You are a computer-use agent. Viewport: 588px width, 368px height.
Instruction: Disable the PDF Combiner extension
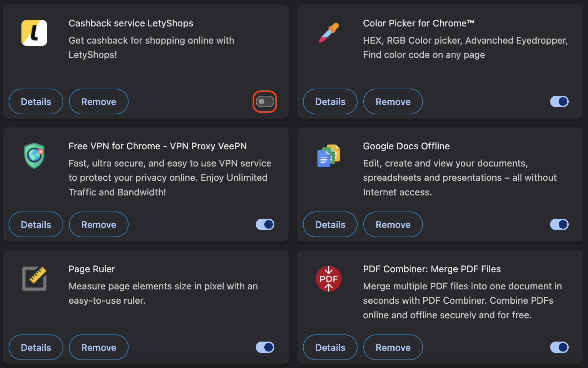[559, 347]
